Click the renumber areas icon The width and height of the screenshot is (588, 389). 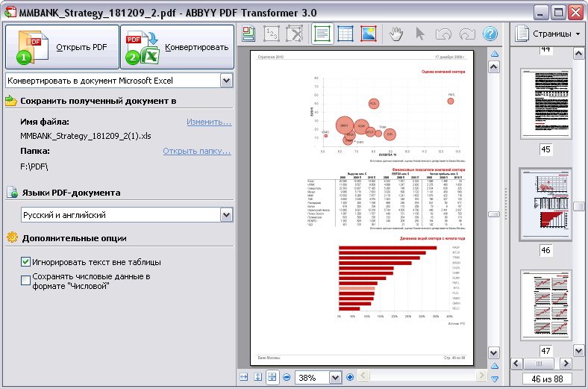coord(271,34)
